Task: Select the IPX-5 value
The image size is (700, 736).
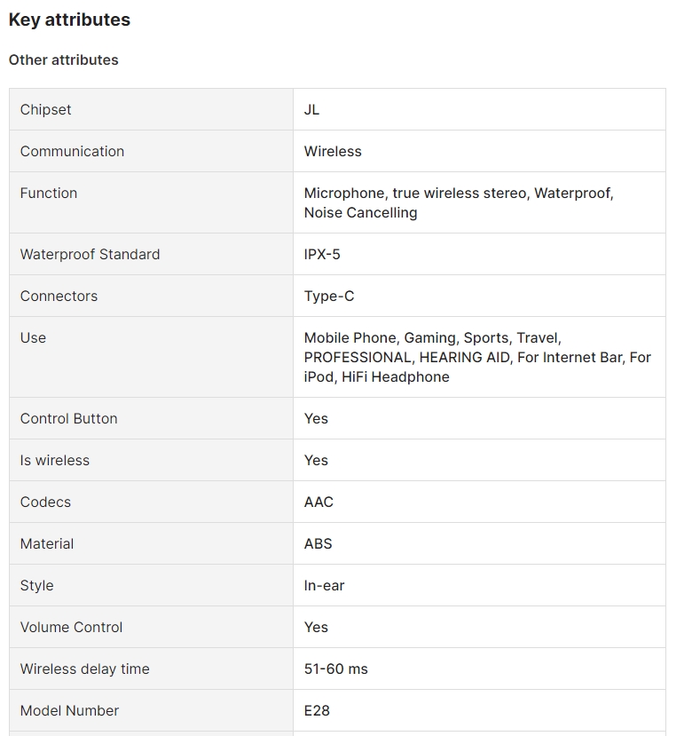Action: click(322, 254)
